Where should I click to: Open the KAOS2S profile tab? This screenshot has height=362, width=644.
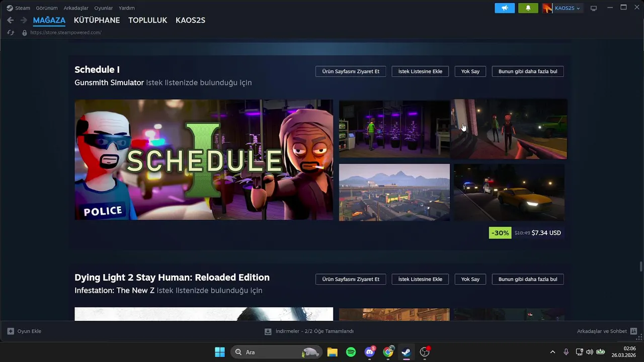coord(190,20)
